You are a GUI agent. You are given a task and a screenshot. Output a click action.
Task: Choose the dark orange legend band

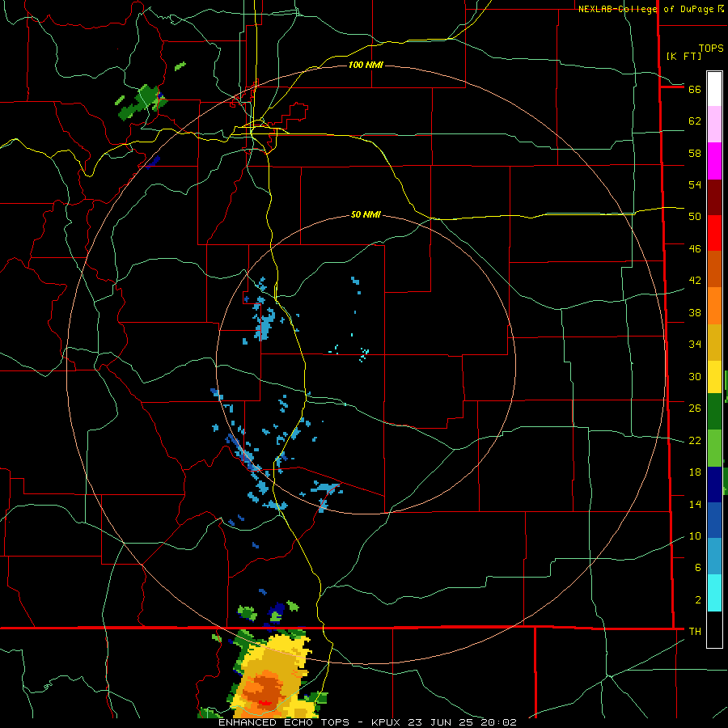[714, 269]
